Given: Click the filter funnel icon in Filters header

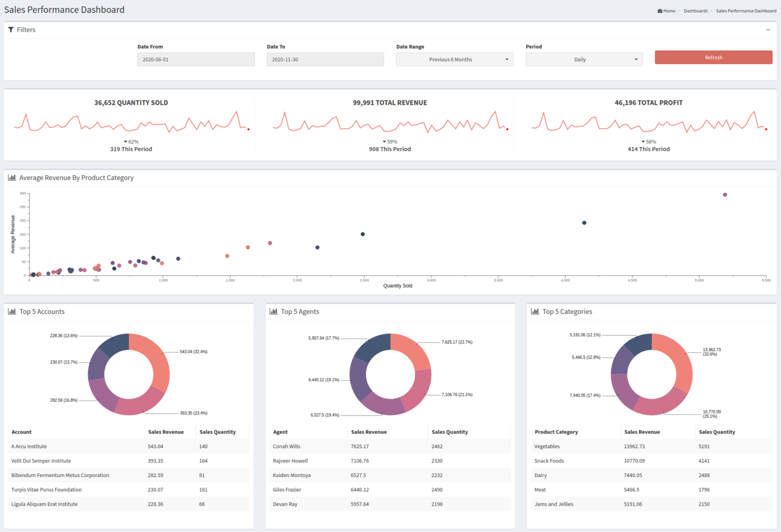Looking at the screenshot, I should 11,30.
